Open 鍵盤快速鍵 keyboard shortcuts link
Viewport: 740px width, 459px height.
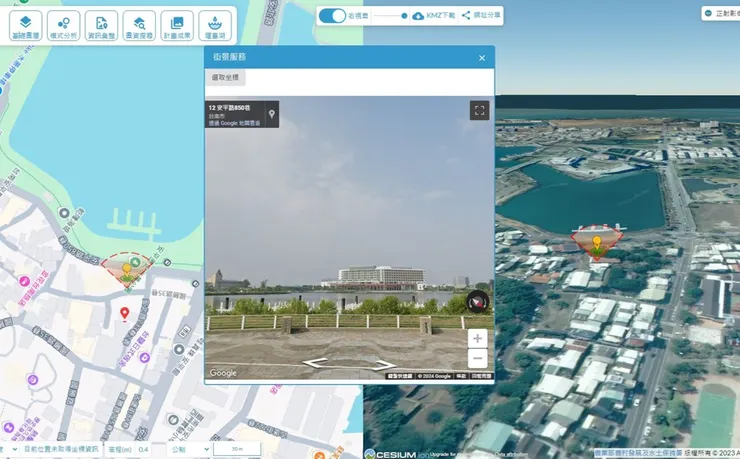(x=400, y=376)
